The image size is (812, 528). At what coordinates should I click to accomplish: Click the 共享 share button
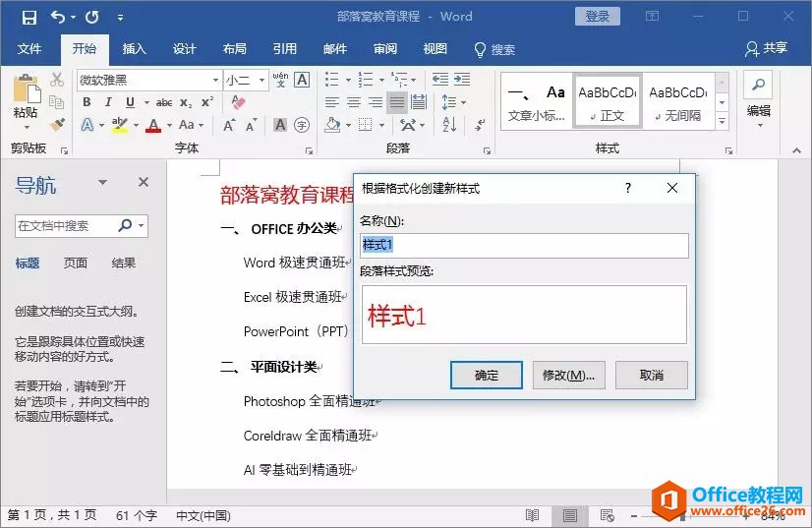(x=767, y=49)
